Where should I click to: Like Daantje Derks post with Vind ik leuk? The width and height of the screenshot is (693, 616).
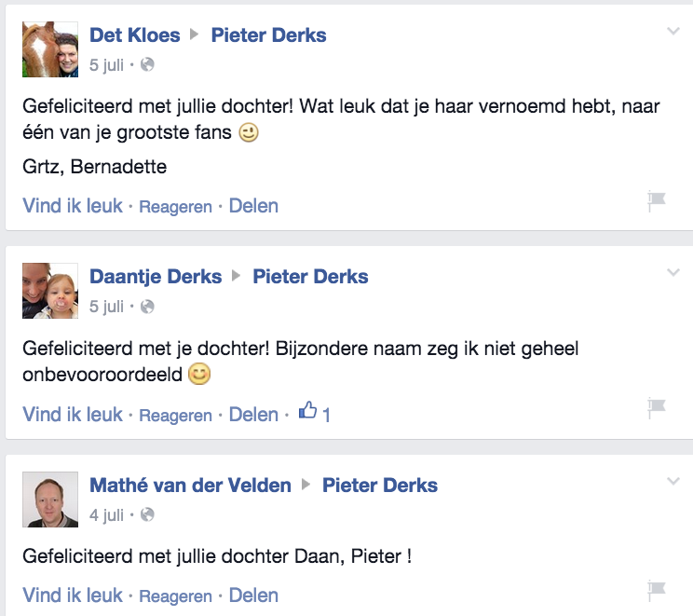(73, 414)
